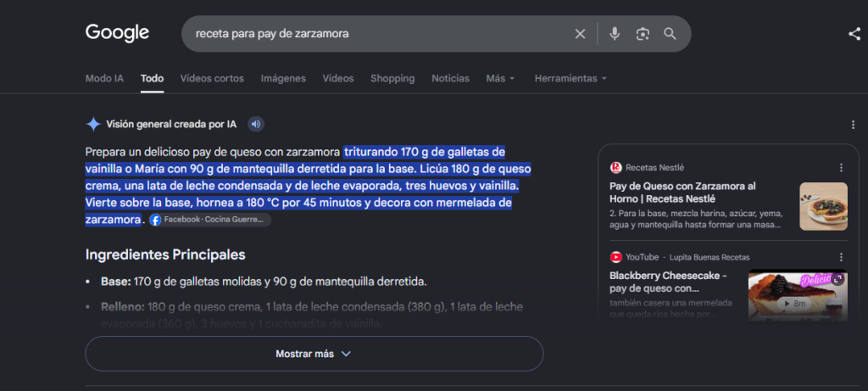This screenshot has width=868, height=391.
Task: Click the Relleno: 180 g de queso crema bullet
Action: click(312, 316)
